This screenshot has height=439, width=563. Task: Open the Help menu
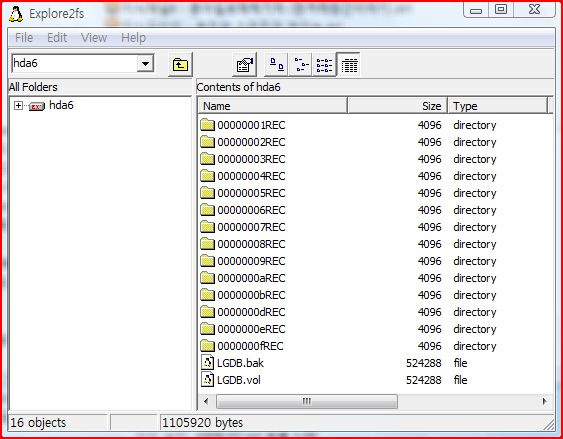click(133, 38)
